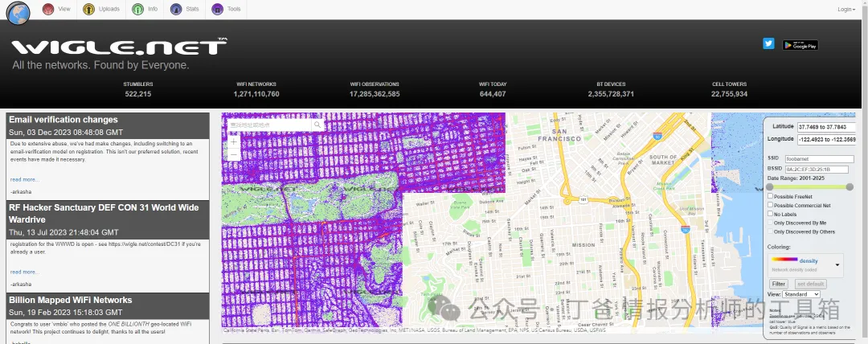The height and width of the screenshot is (344, 868).
Task: Click the STUMBLERS count 522,215
Action: 138,94
